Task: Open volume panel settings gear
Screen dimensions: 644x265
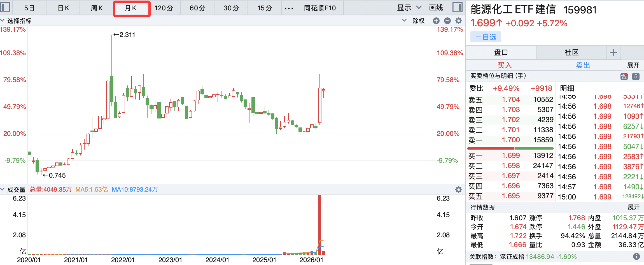Action: tap(458, 190)
